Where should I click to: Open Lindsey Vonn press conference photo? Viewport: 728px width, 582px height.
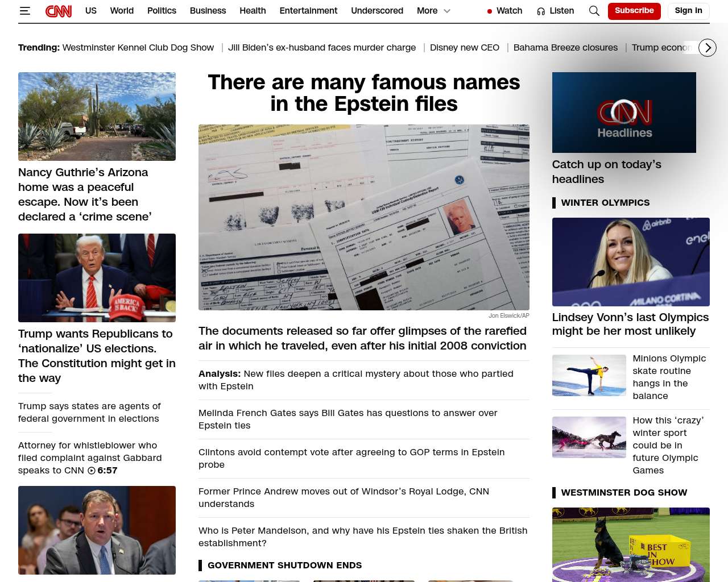631,262
